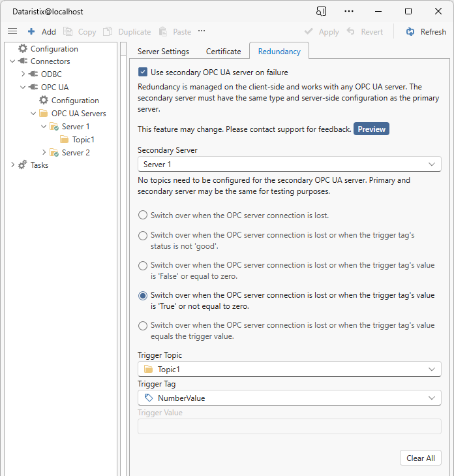Select Topic1 folder in the tree
This screenshot has width=454, height=476.
(83, 140)
